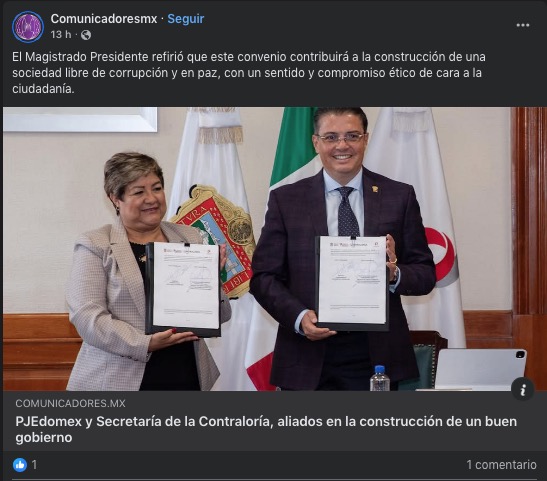
Task: Open the three-dot post options menu
Action: coord(523,25)
